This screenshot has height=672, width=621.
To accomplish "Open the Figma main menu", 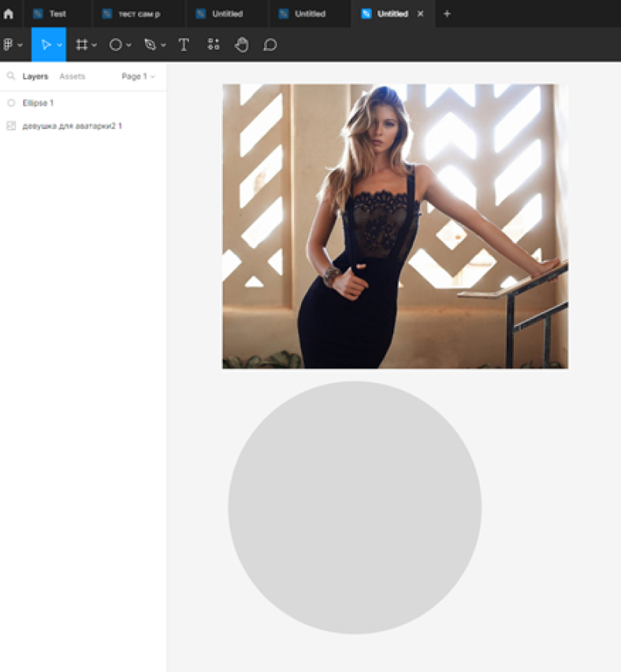I will [12, 45].
